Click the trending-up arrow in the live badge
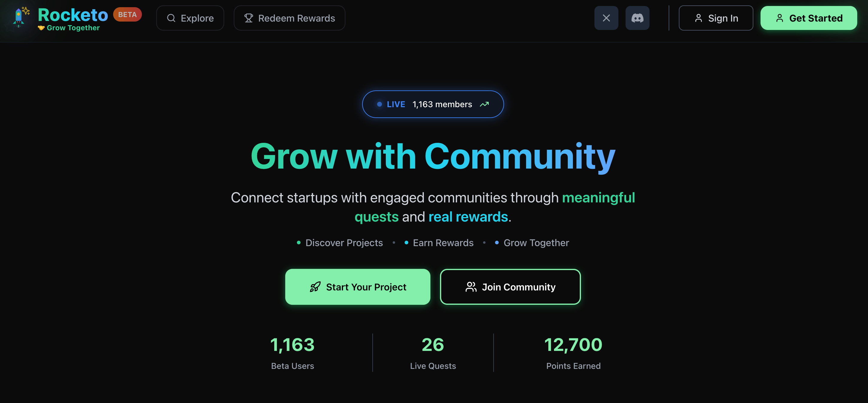The height and width of the screenshot is (403, 868). (484, 104)
